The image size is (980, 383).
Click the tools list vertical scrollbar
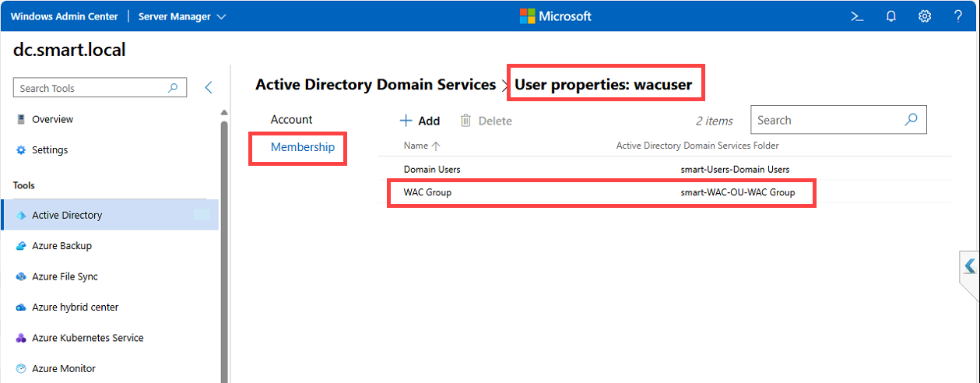click(x=224, y=249)
